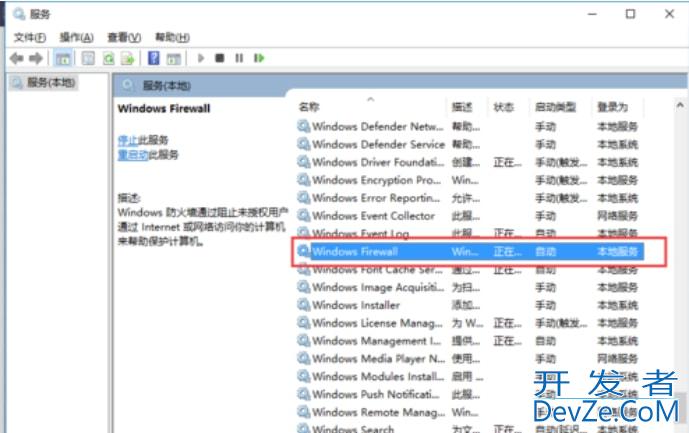Click 手动(触发... in Windows Encryption Pro... row
Screen dimensions: 689x433
click(x=561, y=180)
